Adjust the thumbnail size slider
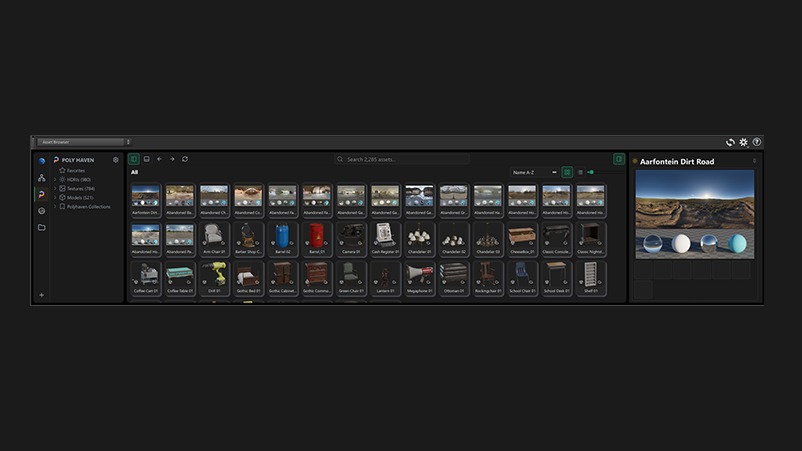The width and height of the screenshot is (802, 451). pyautogui.click(x=606, y=172)
